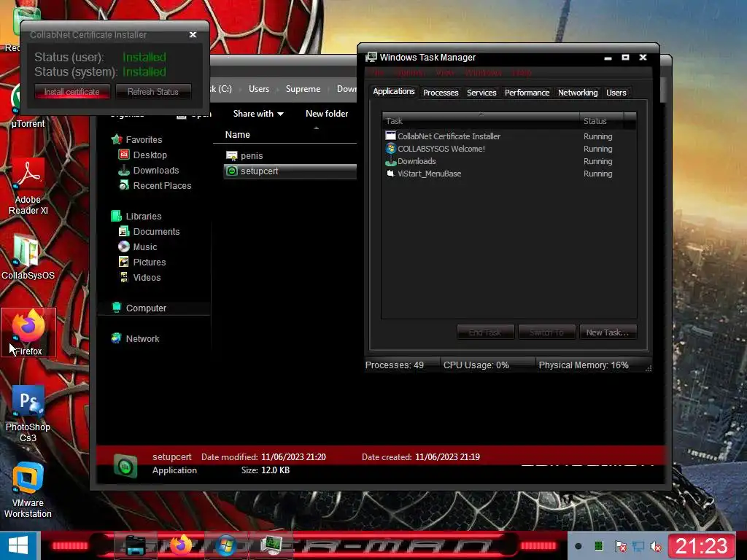Select Libraries in Explorer sidebar
The height and width of the screenshot is (560, 747).
(x=136, y=216)
